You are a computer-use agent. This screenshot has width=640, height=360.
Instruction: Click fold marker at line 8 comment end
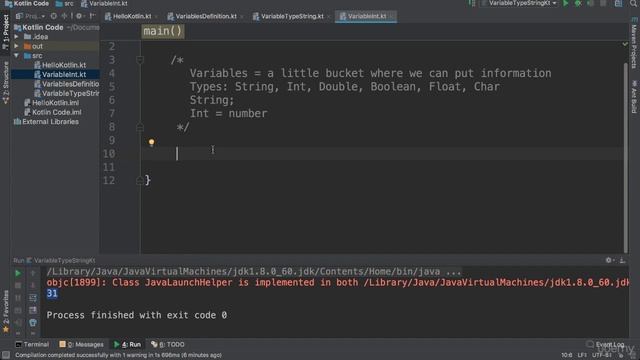pyautogui.click(x=140, y=127)
